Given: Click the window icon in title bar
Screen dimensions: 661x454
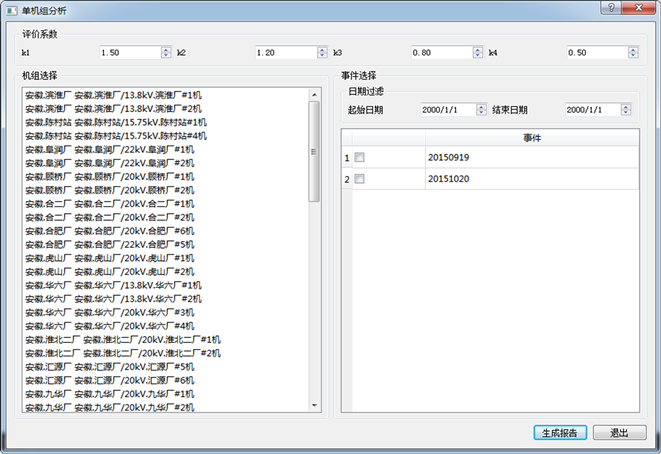Looking at the screenshot, I should point(11,9).
